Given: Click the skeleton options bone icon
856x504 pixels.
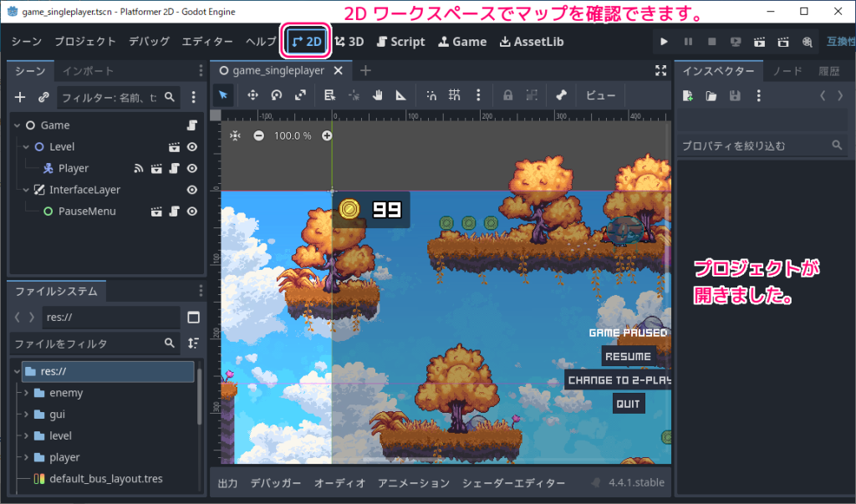Looking at the screenshot, I should point(561,95).
